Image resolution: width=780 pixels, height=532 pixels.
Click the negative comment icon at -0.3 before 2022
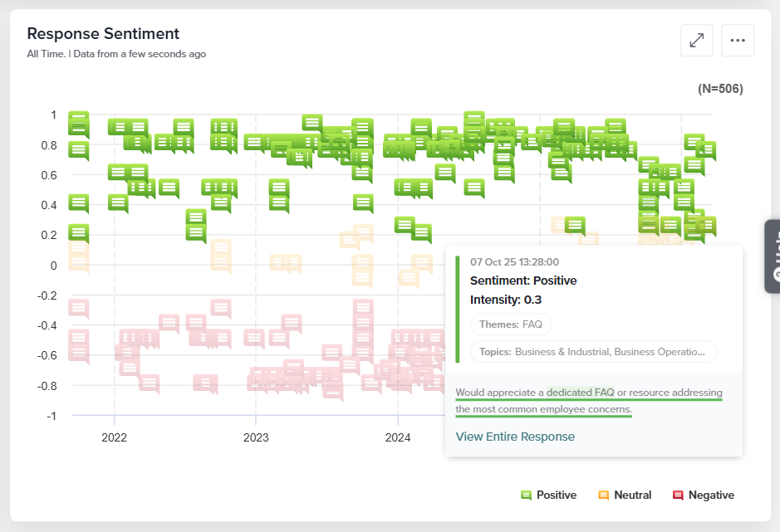tap(79, 309)
